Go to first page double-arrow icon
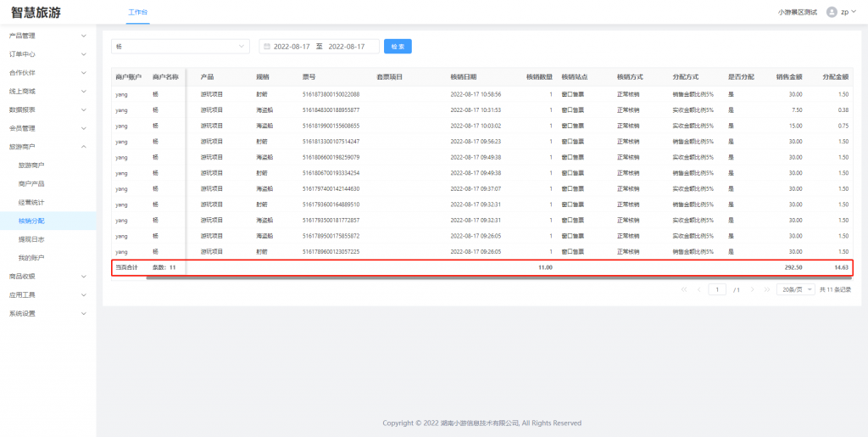Image resolution: width=868 pixels, height=437 pixels. pyautogui.click(x=684, y=289)
